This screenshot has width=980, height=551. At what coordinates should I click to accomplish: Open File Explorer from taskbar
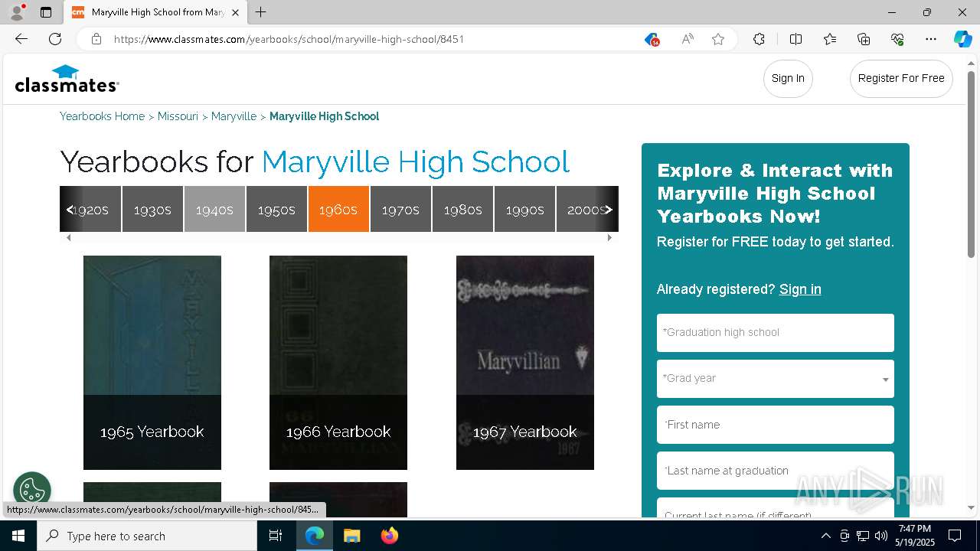pos(351,536)
